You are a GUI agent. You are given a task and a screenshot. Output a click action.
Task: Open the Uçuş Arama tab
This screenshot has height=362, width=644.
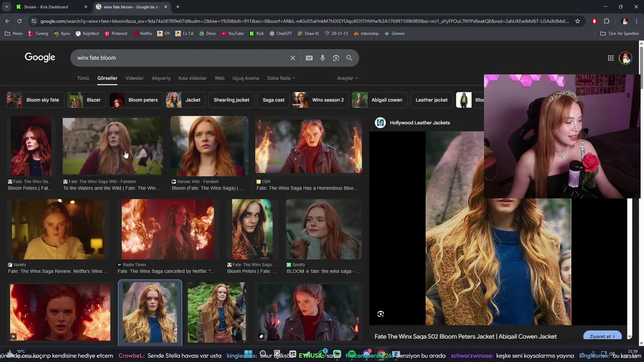pyautogui.click(x=246, y=78)
